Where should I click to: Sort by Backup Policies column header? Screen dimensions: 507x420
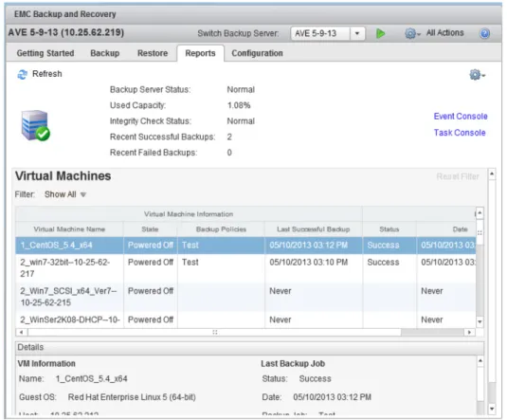tap(221, 229)
